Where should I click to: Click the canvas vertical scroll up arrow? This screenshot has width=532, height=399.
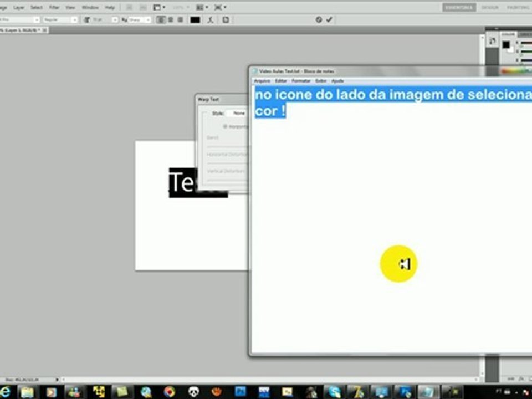point(482,37)
